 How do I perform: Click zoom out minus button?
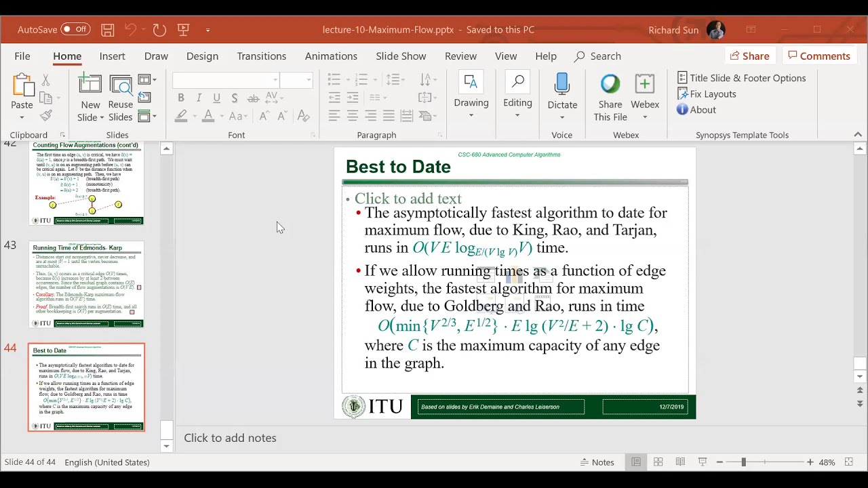[x=719, y=462]
